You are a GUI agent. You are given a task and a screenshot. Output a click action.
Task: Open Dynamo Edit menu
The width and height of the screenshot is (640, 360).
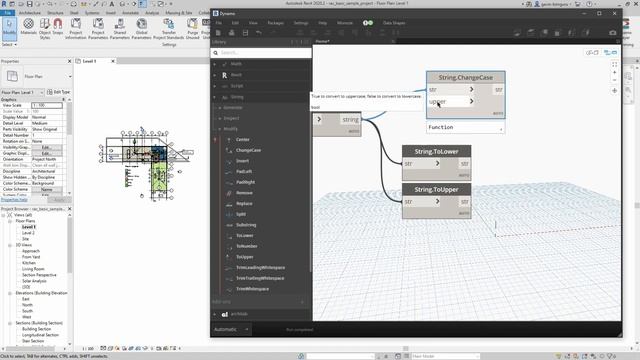click(235, 23)
